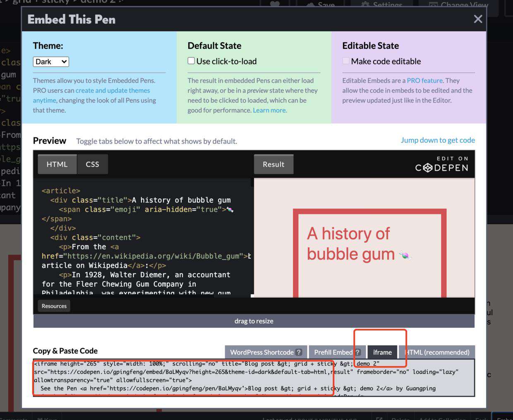513x420 pixels.
Task: Follow the Learn more link
Action: pos(270,110)
